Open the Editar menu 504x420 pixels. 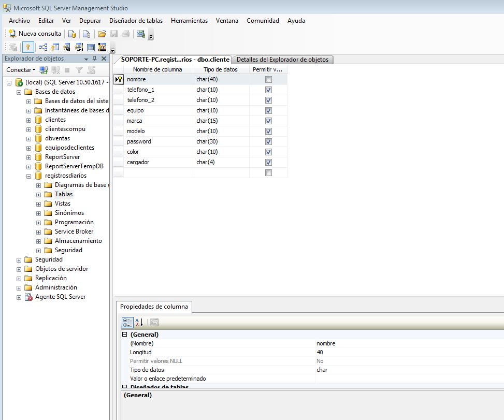coord(46,21)
